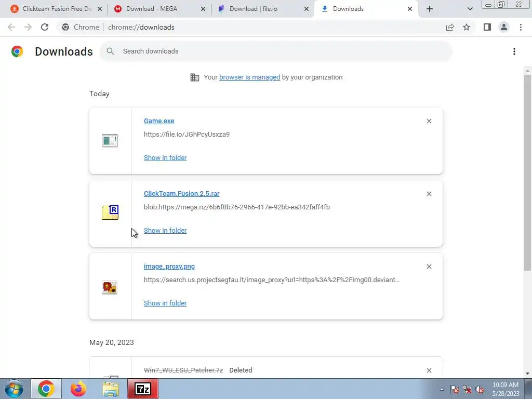Click the Game.exe file icon
The width and height of the screenshot is (532, 399).
pos(110,140)
